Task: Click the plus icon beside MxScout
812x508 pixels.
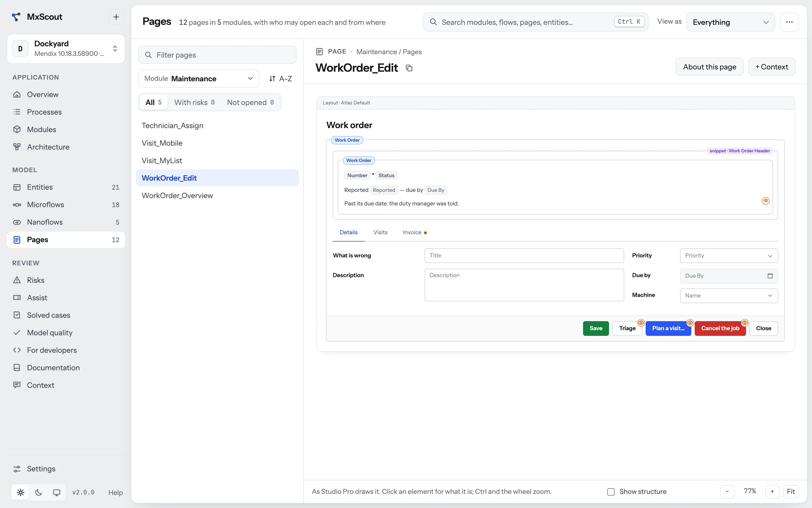Action: (x=116, y=17)
